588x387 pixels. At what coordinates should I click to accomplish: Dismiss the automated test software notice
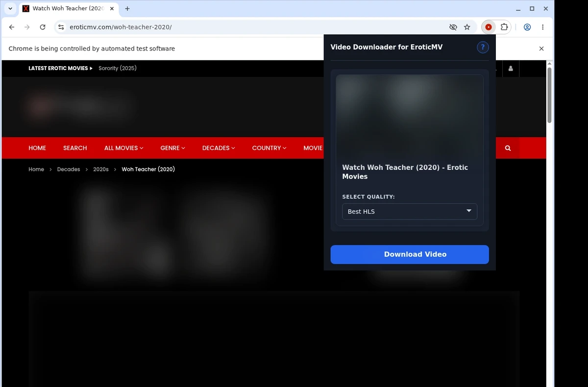[541, 48]
